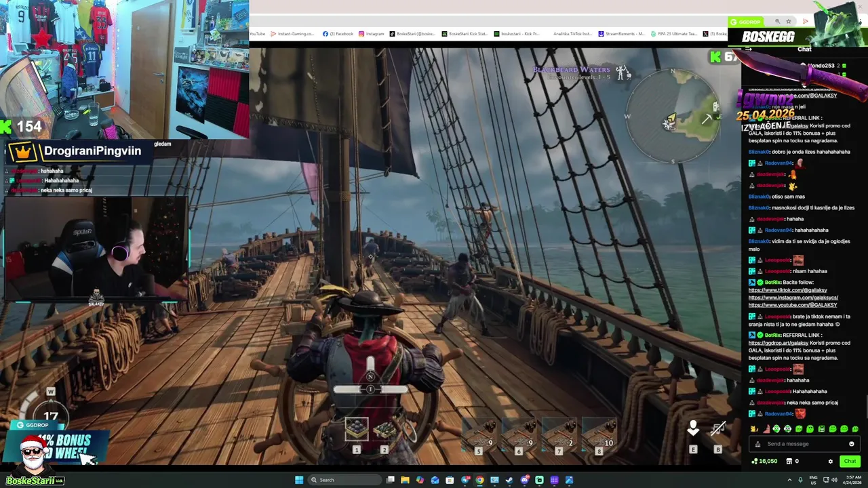Click the chat emoji picker icon
This screenshot has height=488, width=868.
(852, 444)
